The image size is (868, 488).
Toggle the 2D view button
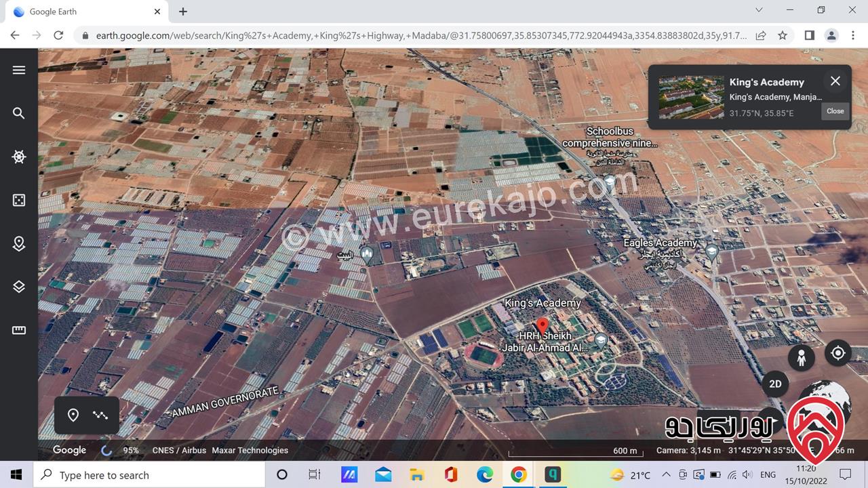[x=775, y=384]
